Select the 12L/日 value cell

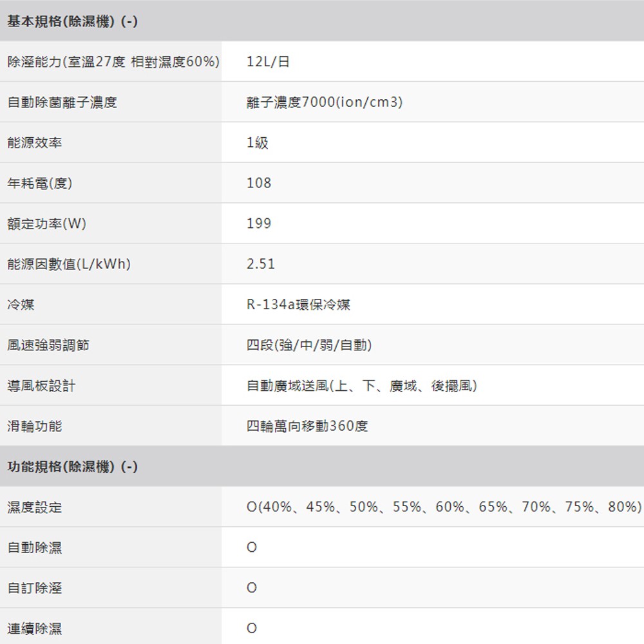pos(268,62)
